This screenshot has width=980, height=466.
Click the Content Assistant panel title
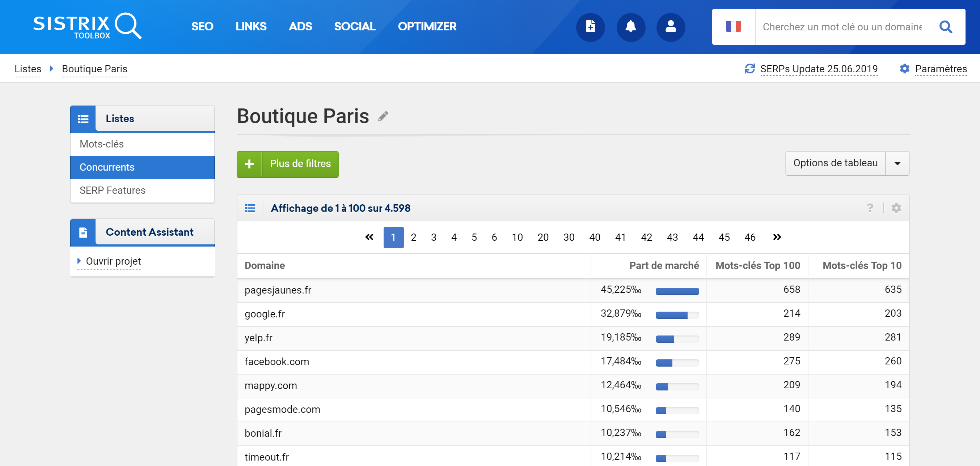pyautogui.click(x=149, y=232)
